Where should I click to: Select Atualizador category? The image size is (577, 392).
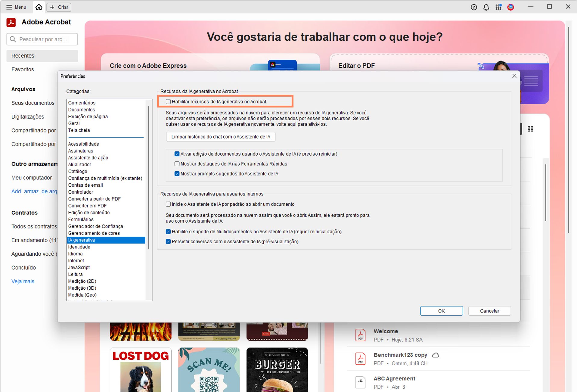click(x=106, y=164)
